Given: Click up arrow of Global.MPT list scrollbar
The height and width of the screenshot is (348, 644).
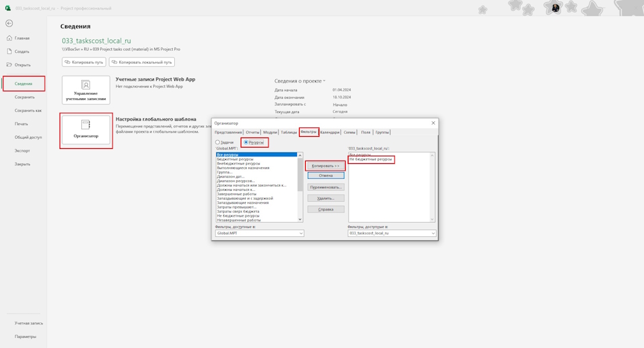Looking at the screenshot, I should tap(300, 155).
